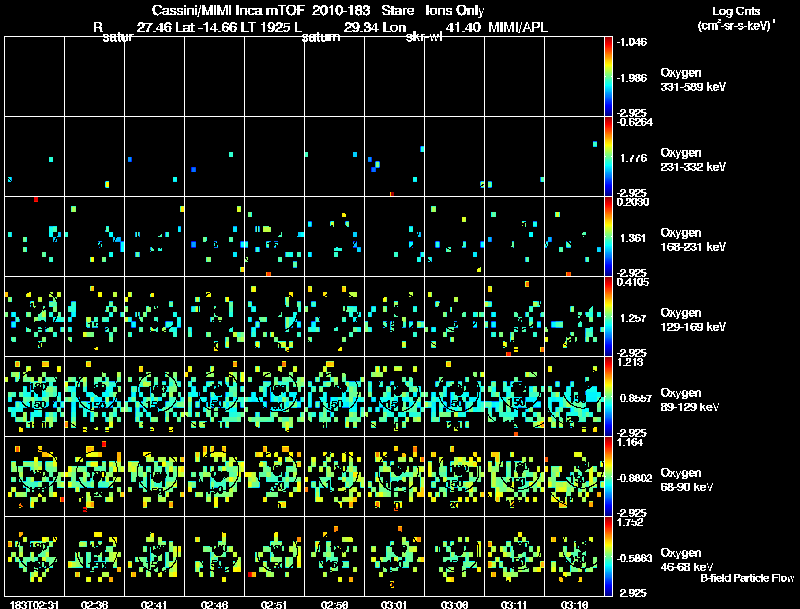800x609 pixels.
Task: Select the Oxygen 129-169 keV label
Action: coord(692,320)
